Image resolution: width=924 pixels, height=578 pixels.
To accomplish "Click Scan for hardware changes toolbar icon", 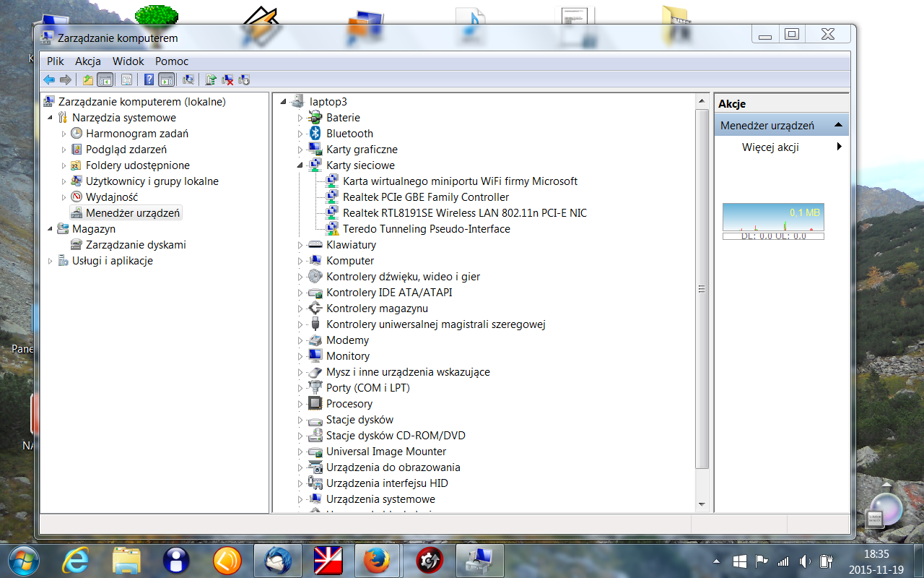I will pyautogui.click(x=188, y=79).
